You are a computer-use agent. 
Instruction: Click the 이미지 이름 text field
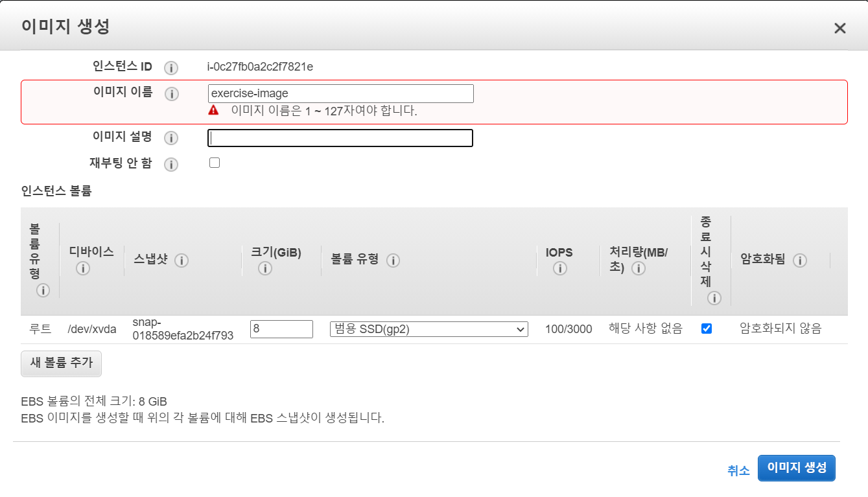coord(340,93)
